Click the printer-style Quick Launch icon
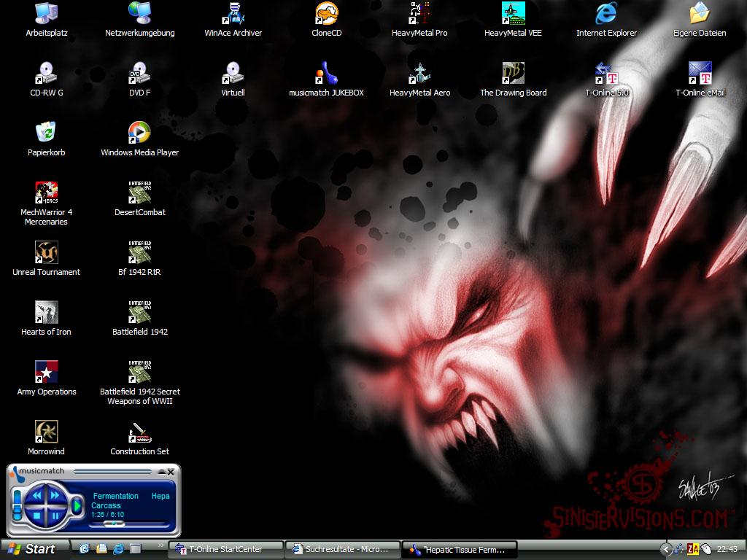The height and width of the screenshot is (560, 747). 101,549
